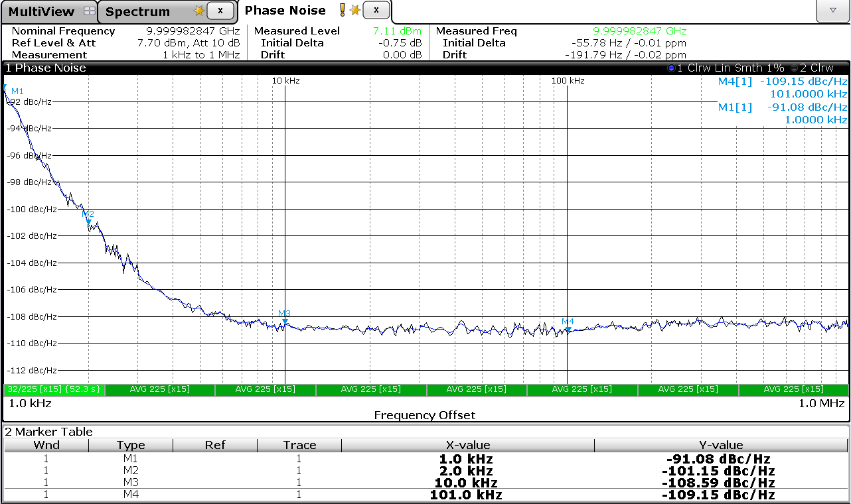Image resolution: width=851 pixels, height=504 pixels.
Task: Click the star icon on Spectrum tab
Action: (198, 11)
